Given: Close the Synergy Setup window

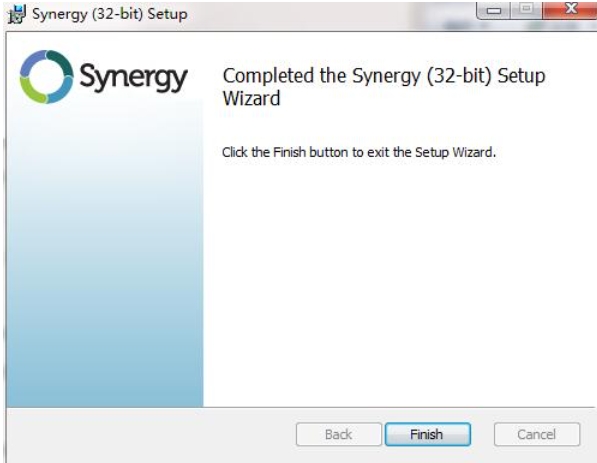Looking at the screenshot, I should (x=571, y=9).
